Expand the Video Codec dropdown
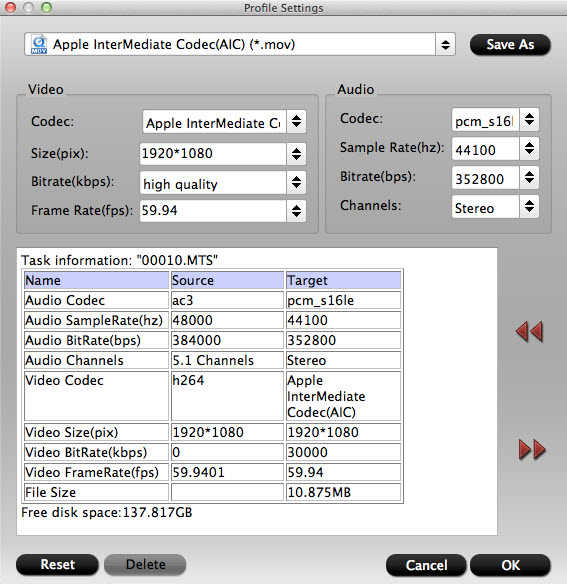This screenshot has height=584, width=567. coord(297,121)
